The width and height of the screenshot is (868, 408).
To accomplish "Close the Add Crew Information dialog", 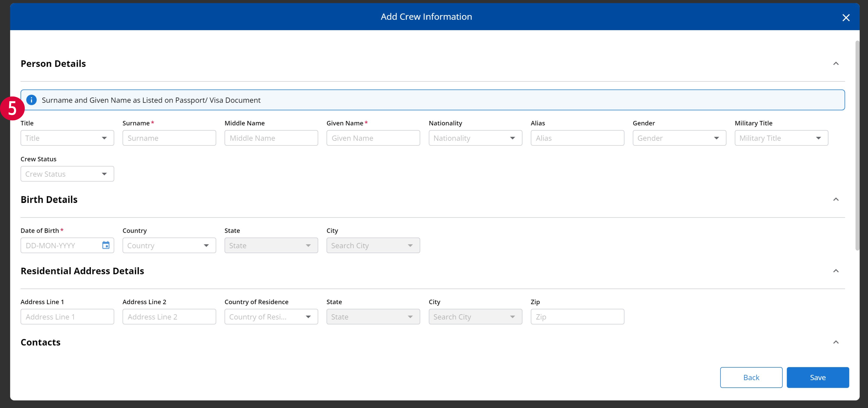I will click(846, 18).
